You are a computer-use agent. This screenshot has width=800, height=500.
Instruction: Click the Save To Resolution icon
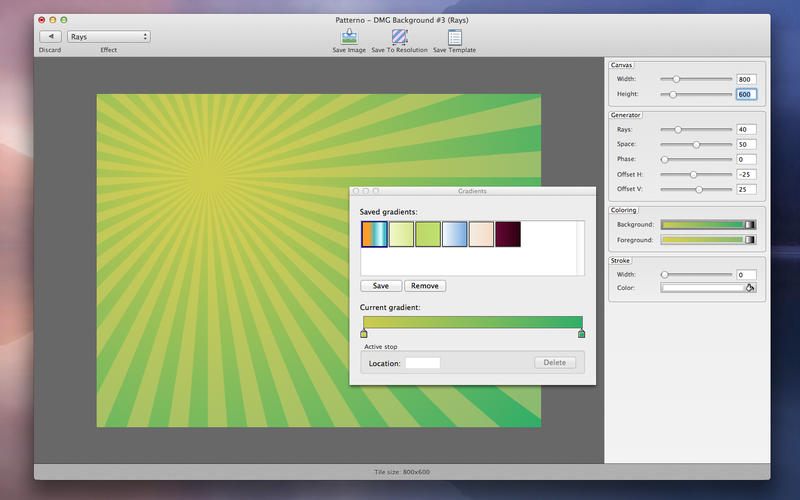(x=399, y=37)
